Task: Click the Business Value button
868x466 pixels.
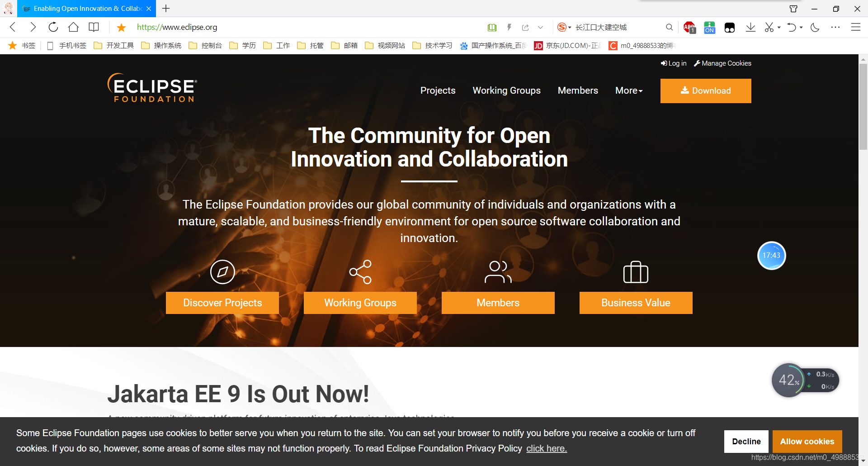Action: point(636,303)
